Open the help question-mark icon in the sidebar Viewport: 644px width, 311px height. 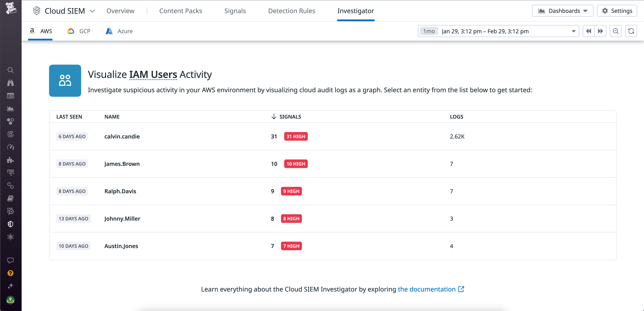pyautogui.click(x=10, y=273)
